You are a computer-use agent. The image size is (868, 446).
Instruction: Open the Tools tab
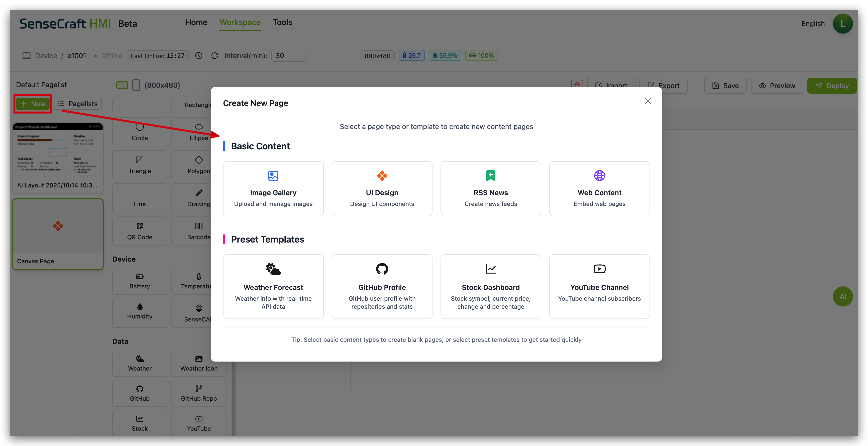click(282, 22)
